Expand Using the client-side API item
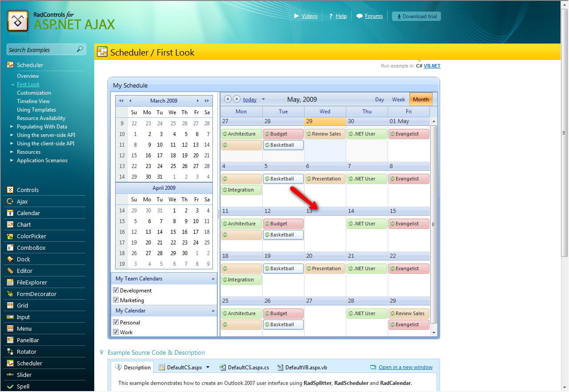569x392 pixels. tap(12, 144)
